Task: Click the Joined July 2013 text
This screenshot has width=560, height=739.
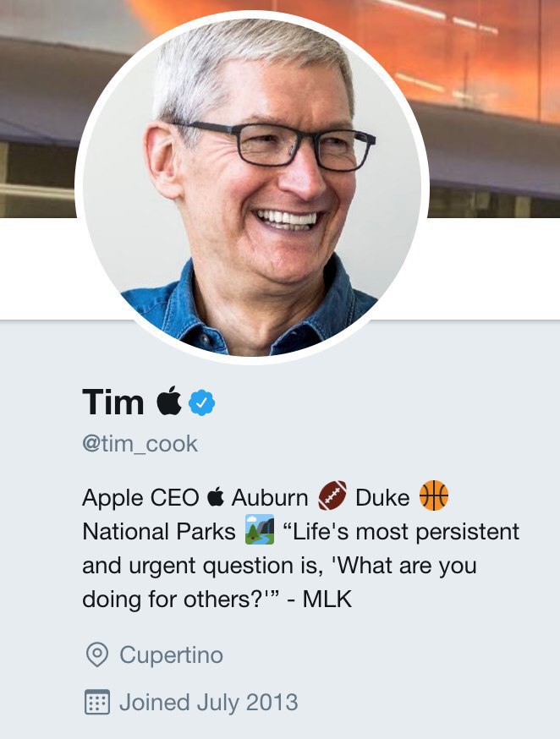Action: click(209, 702)
